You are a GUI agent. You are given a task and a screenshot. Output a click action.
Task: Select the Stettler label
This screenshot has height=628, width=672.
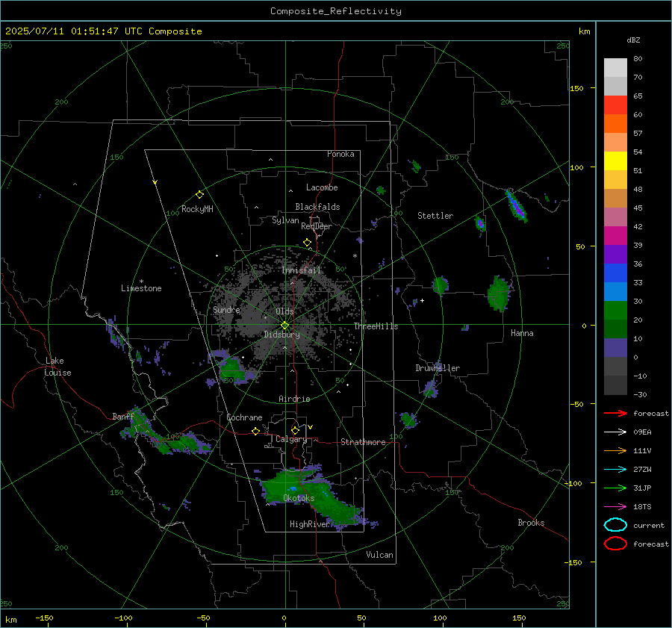[x=435, y=216]
